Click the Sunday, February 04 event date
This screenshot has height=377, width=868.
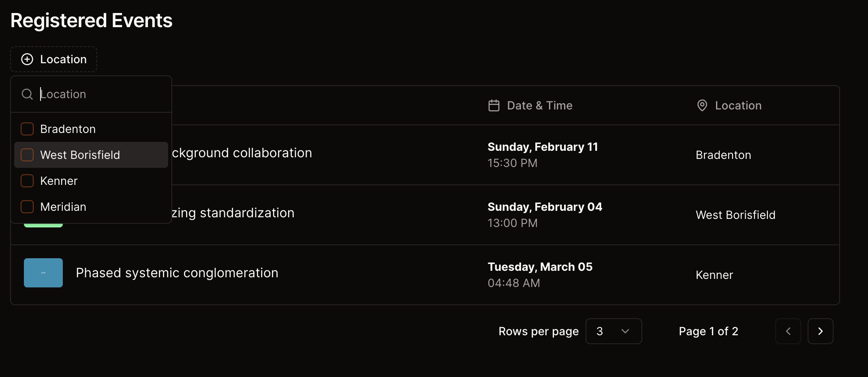pos(545,207)
